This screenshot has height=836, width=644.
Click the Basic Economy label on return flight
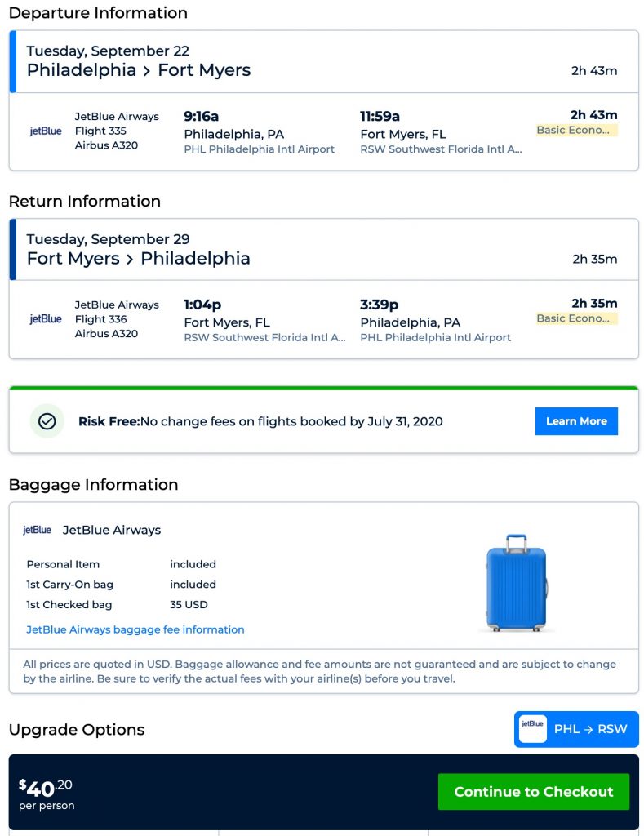[576, 318]
